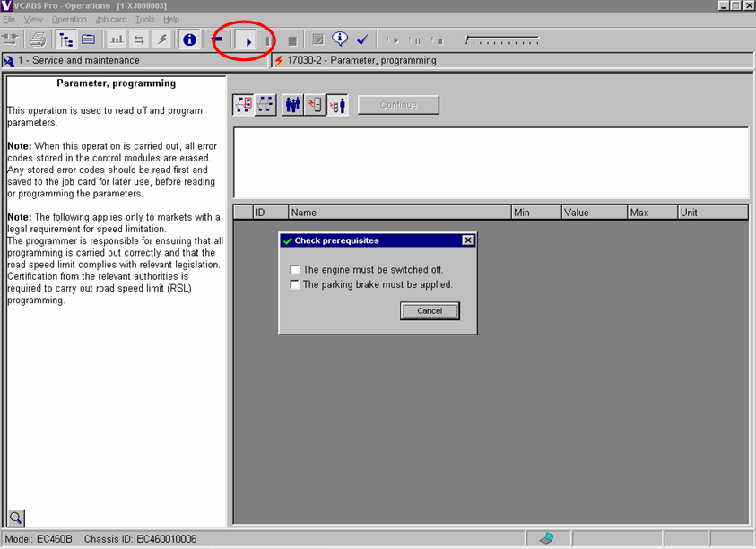This screenshot has height=549, width=756.
Task: Open the Help menu
Action: (171, 20)
